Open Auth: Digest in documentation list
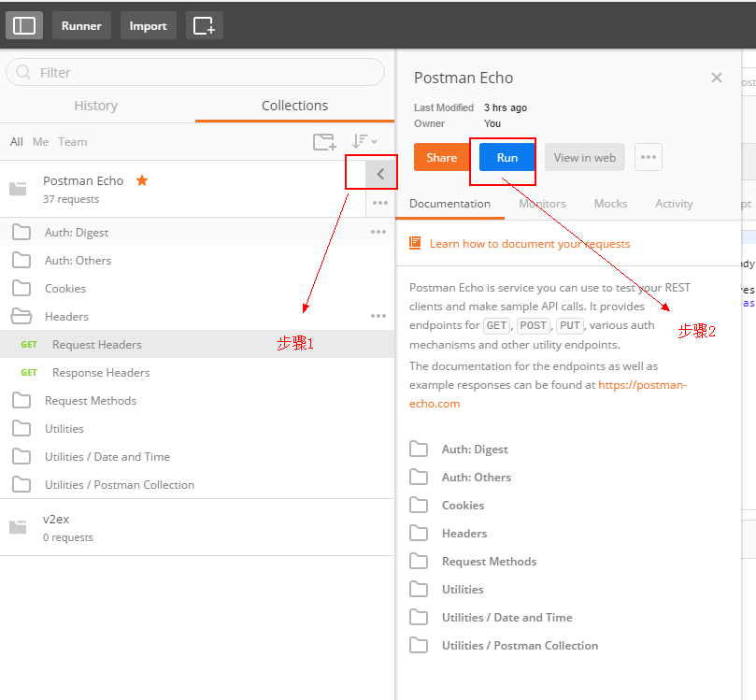This screenshot has width=756, height=700. pyautogui.click(x=475, y=449)
